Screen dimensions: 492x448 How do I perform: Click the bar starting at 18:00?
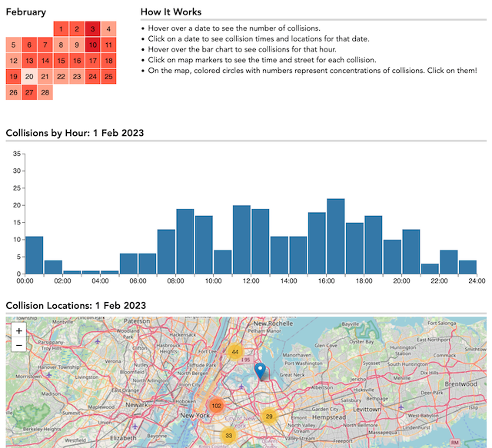pyautogui.click(x=374, y=244)
